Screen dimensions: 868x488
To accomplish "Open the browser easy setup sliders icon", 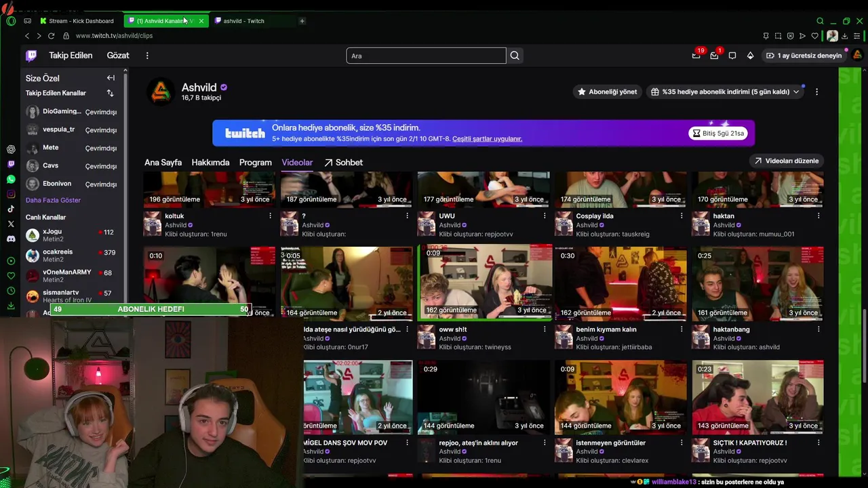I will (x=857, y=36).
